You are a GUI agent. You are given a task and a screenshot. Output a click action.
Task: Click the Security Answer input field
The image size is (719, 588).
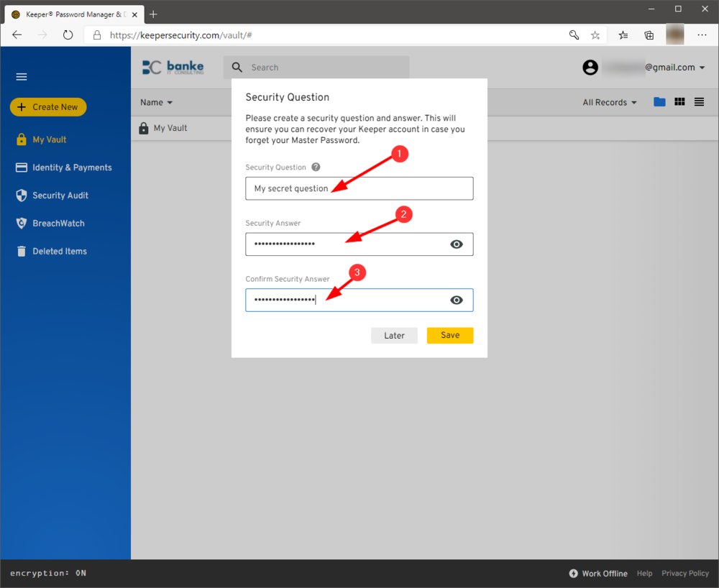[x=359, y=244]
